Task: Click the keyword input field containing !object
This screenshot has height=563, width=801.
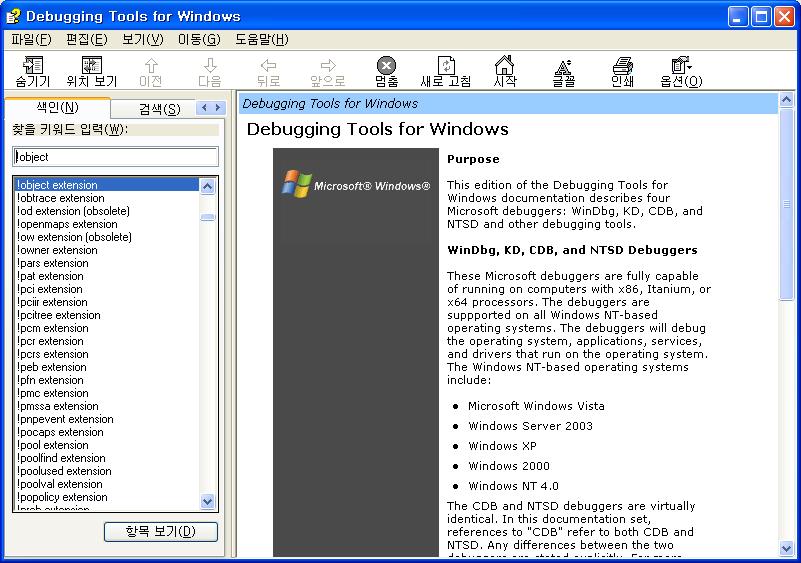Action: (115, 157)
